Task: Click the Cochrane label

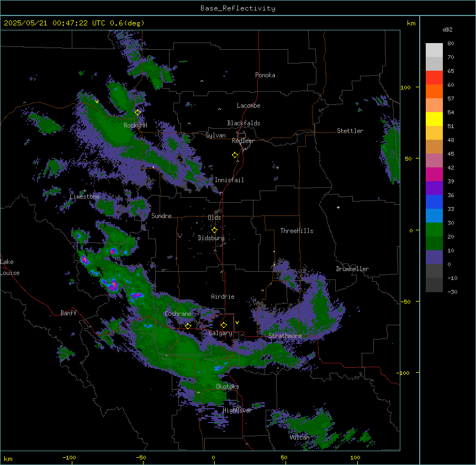Action: coord(178,314)
